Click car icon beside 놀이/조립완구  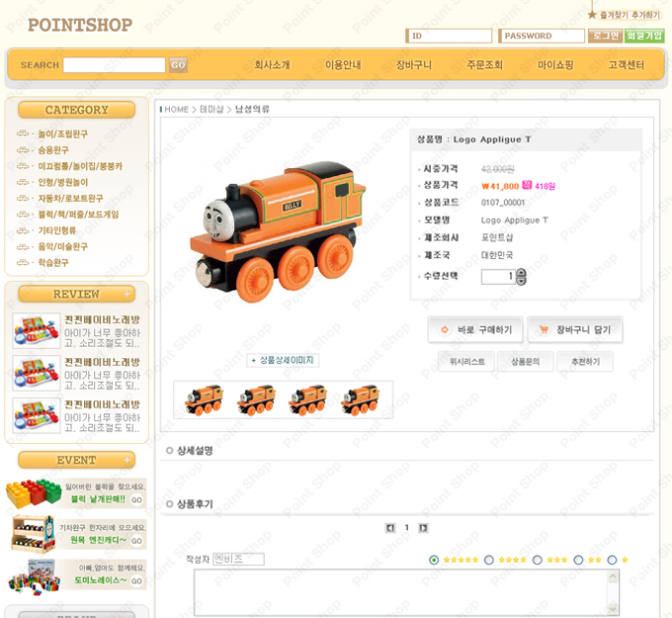point(23,133)
